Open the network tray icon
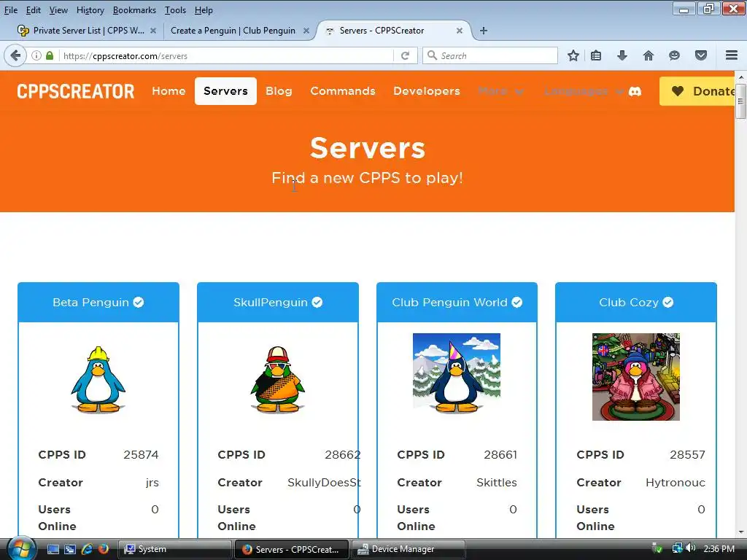Image resolution: width=747 pixels, height=560 pixels. tap(677, 548)
